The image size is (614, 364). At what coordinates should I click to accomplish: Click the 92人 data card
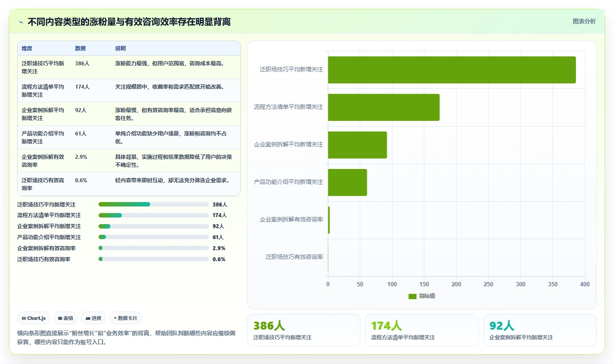[540, 330]
